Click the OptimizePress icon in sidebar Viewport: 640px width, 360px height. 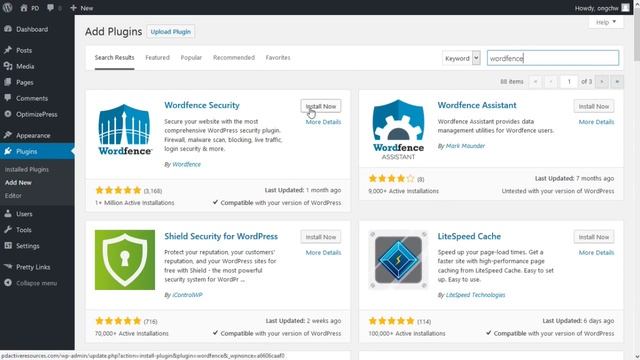pos(8,114)
